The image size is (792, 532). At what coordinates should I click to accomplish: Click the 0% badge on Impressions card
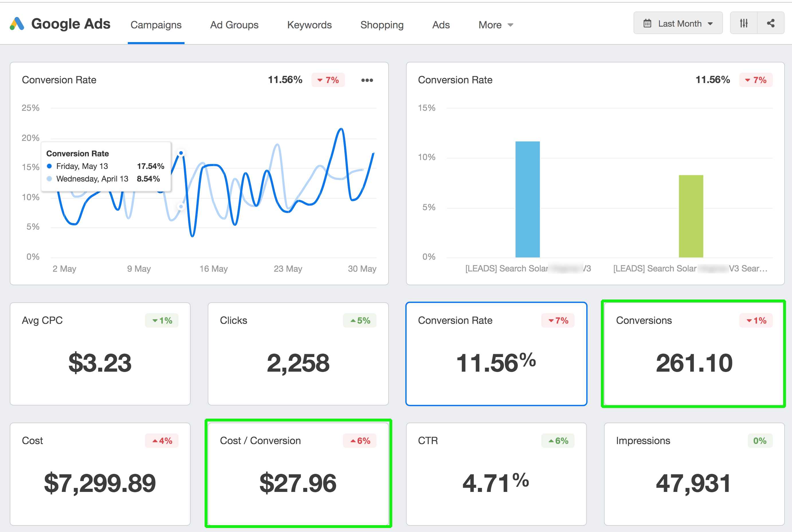pyautogui.click(x=760, y=441)
